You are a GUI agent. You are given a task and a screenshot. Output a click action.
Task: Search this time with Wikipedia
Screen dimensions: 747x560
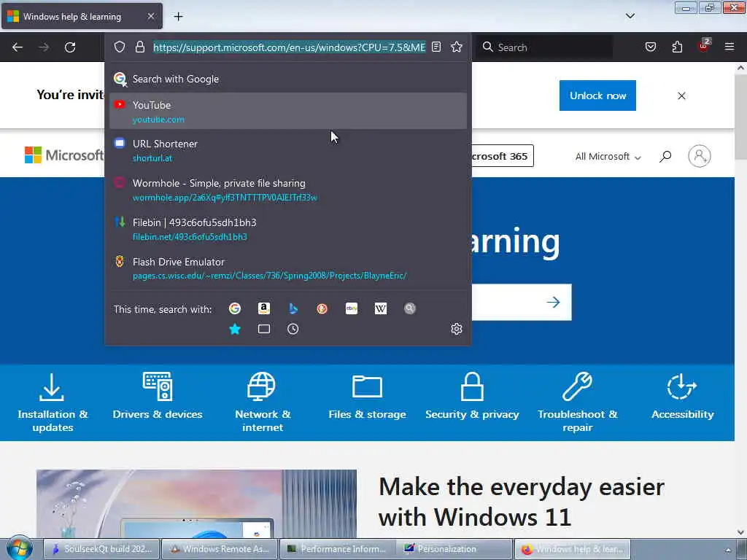pyautogui.click(x=381, y=308)
